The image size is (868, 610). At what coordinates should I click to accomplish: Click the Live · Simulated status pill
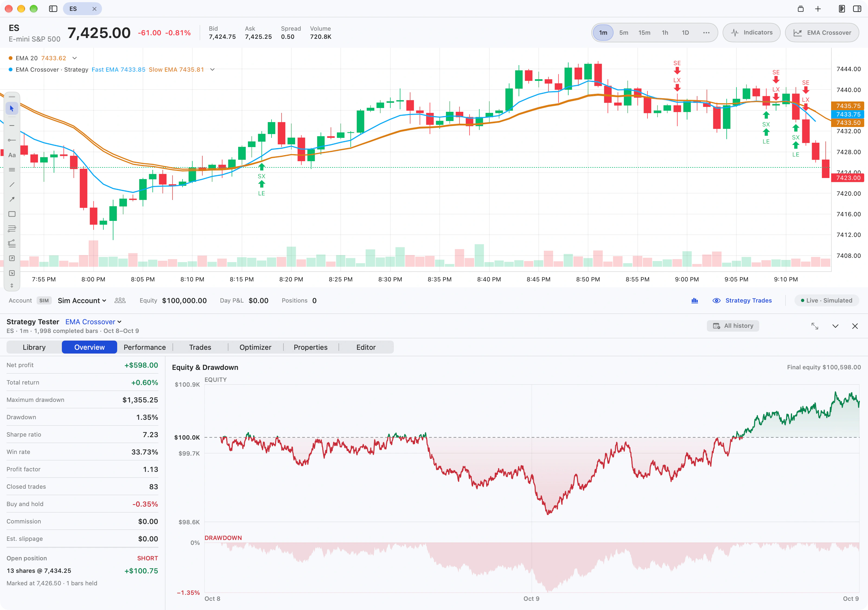tap(827, 301)
